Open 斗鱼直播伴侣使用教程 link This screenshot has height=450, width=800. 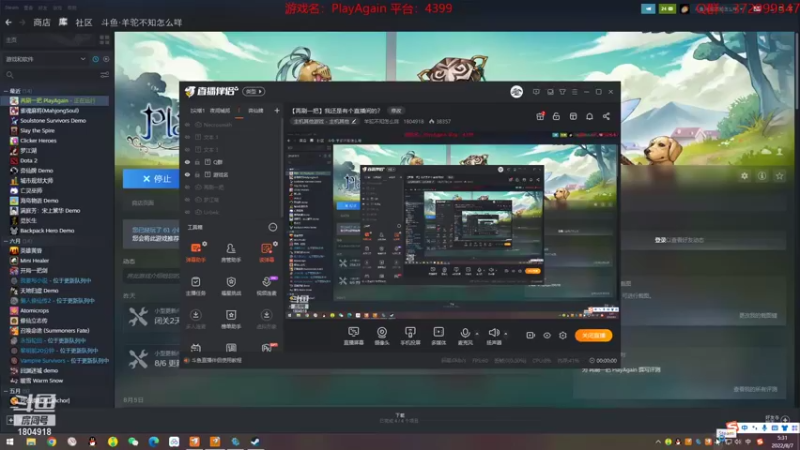216,360
